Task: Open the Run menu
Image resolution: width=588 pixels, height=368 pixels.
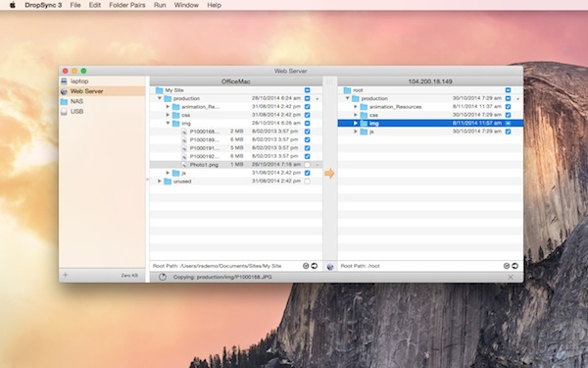Action: point(160,5)
